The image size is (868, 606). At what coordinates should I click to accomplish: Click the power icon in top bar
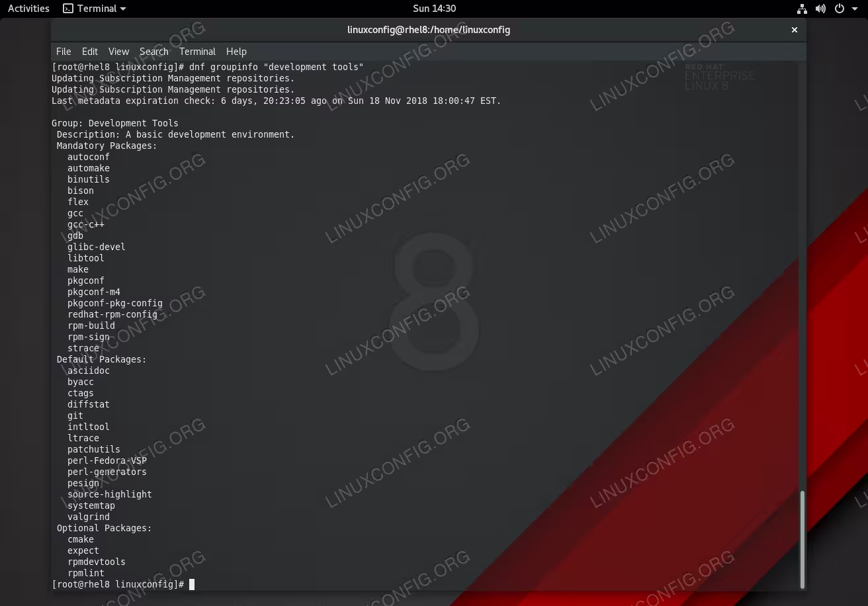click(839, 9)
